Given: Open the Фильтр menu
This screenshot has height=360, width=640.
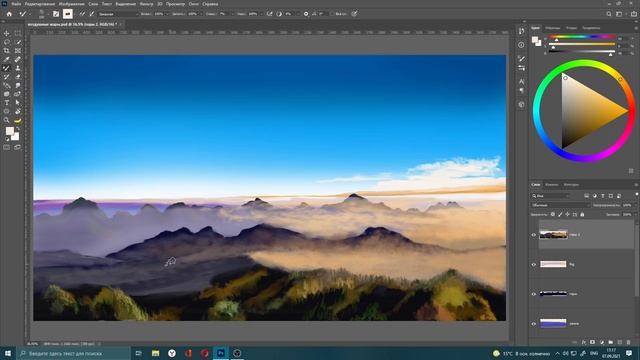Looking at the screenshot, I should click(146, 4).
